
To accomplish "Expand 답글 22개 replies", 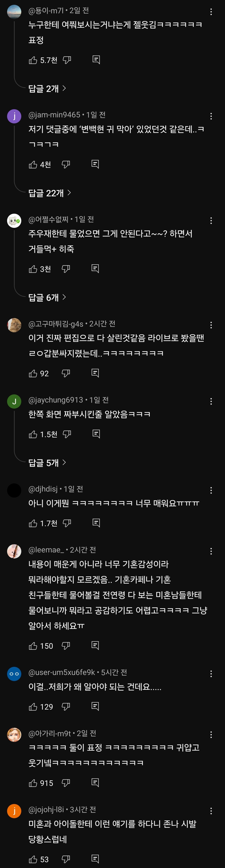I will click(x=49, y=193).
